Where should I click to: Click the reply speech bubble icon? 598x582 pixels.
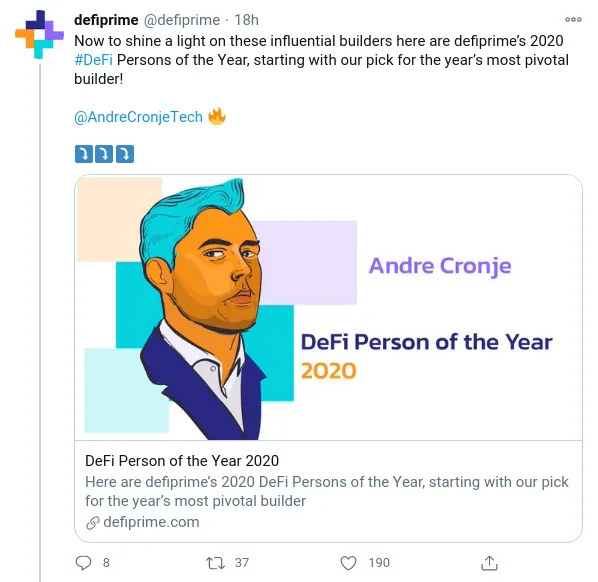click(x=84, y=563)
